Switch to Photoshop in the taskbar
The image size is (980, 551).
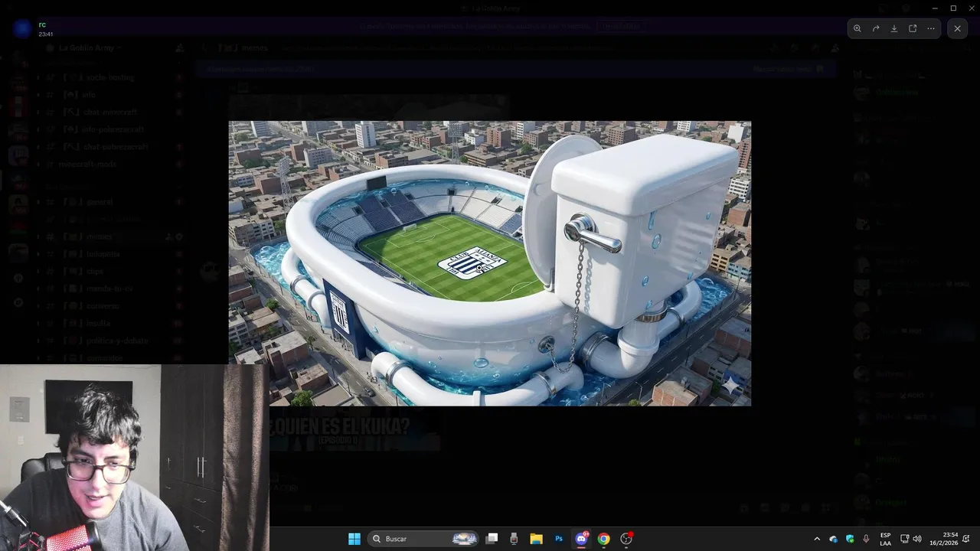pos(559,539)
